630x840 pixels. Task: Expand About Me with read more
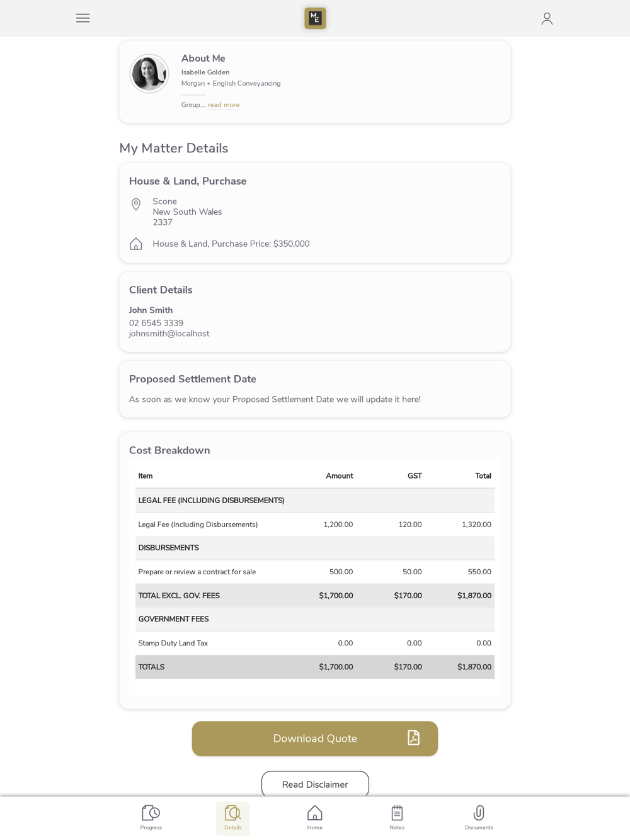[x=224, y=105]
